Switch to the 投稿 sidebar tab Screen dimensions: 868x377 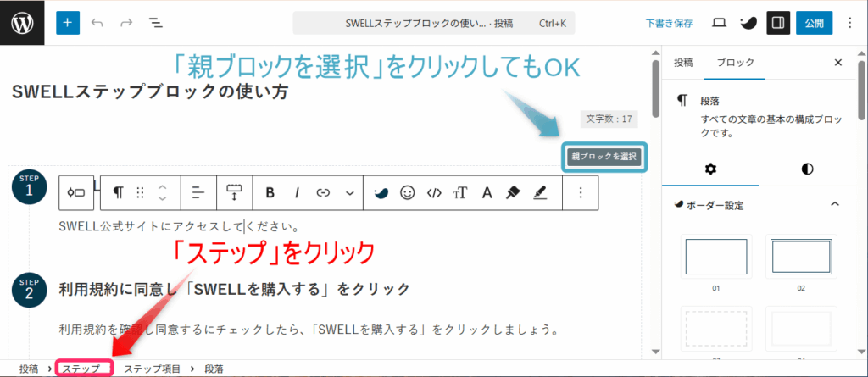pyautogui.click(x=683, y=63)
